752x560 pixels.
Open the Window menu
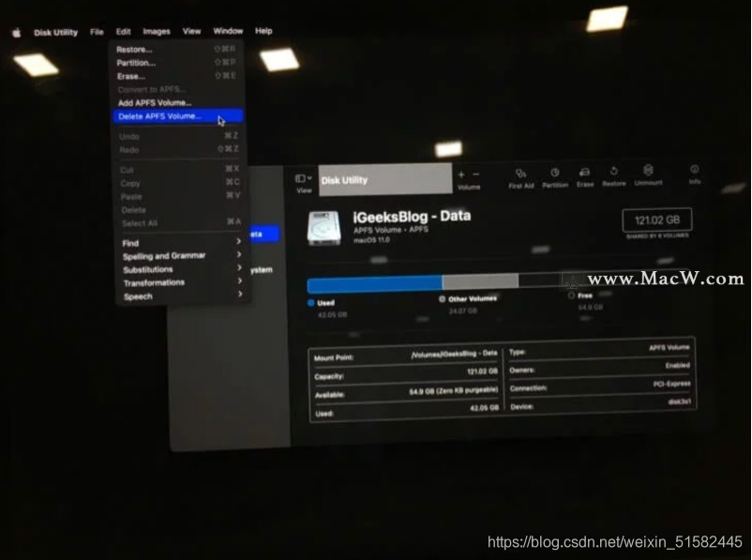[x=228, y=31]
